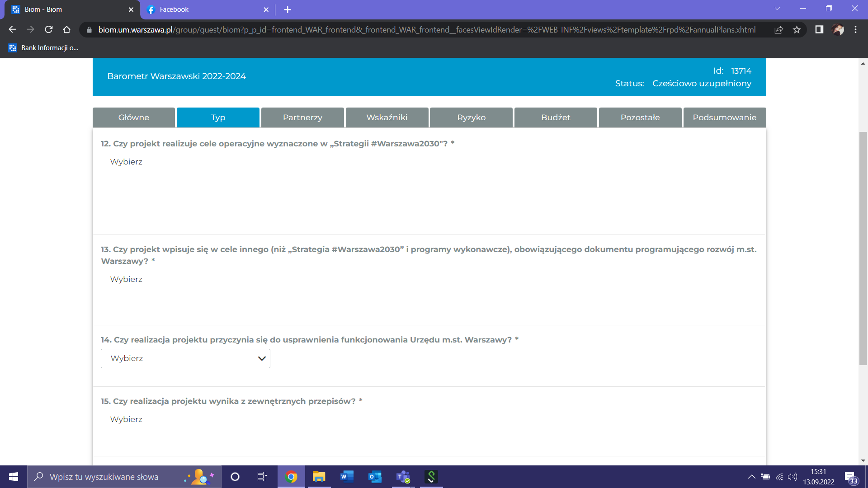This screenshot has width=868, height=488.
Task: Go back using the back arrow
Action: [x=13, y=30]
